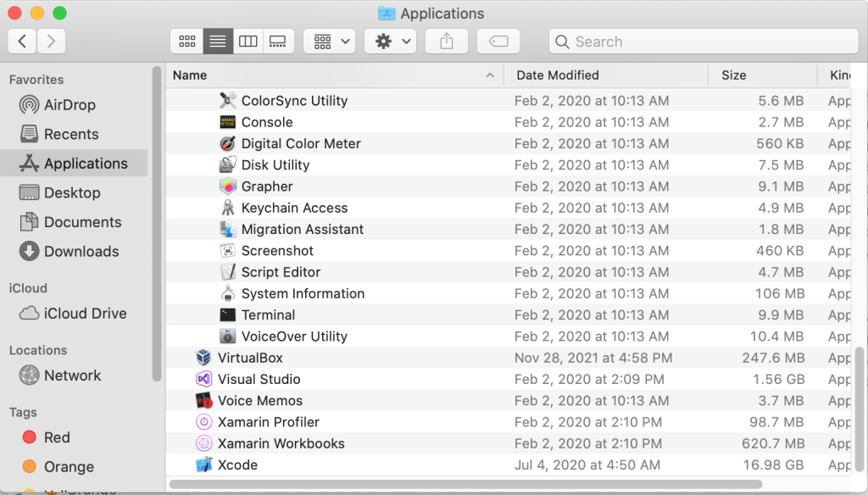Screen dimensions: 868x495
Task: Switch to icon view
Action: [187, 41]
